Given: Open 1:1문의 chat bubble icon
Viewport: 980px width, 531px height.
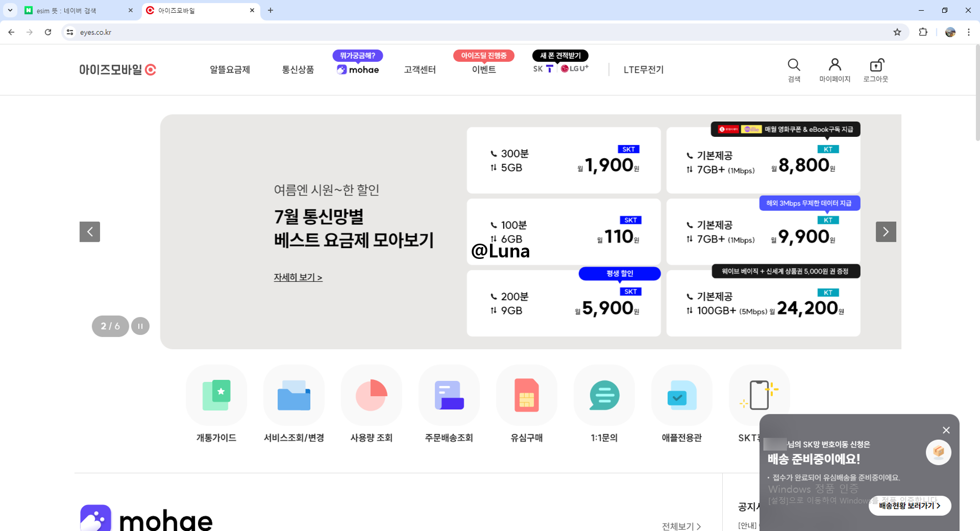Looking at the screenshot, I should [x=604, y=395].
